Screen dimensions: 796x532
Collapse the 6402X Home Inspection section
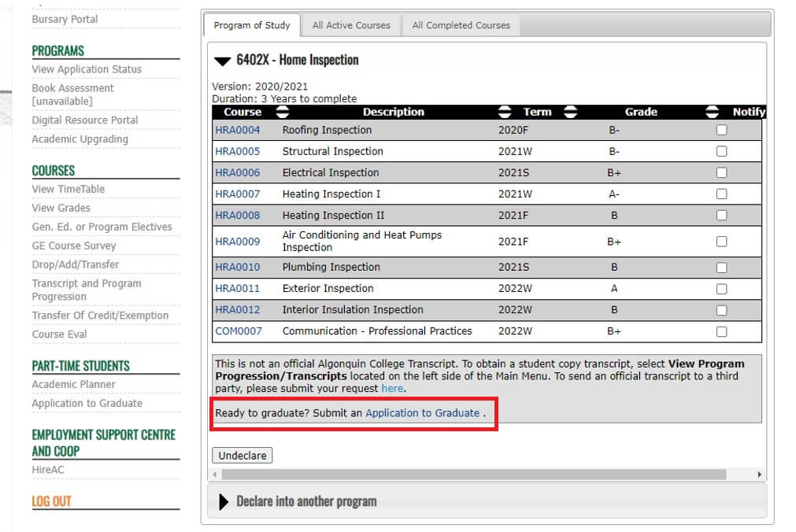[223, 61]
